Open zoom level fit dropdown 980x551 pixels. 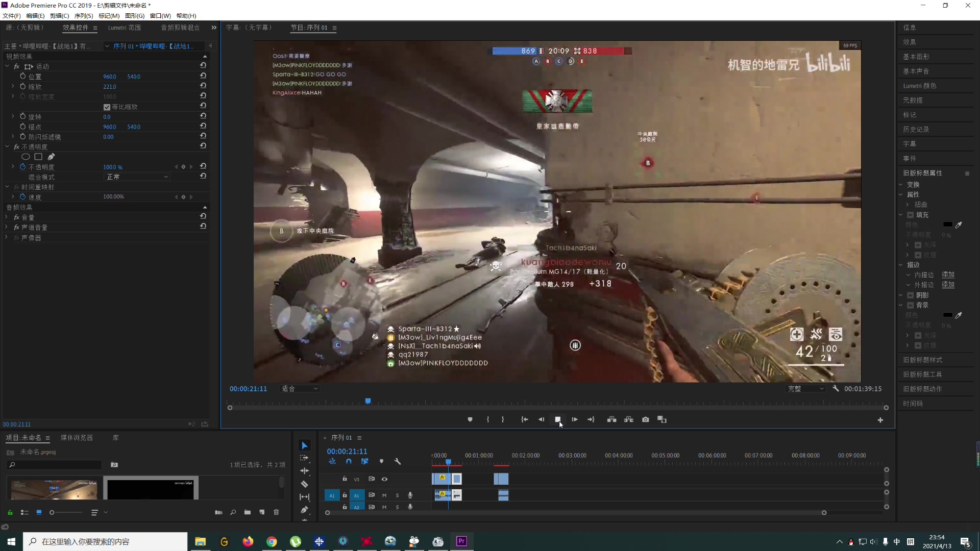tap(300, 388)
